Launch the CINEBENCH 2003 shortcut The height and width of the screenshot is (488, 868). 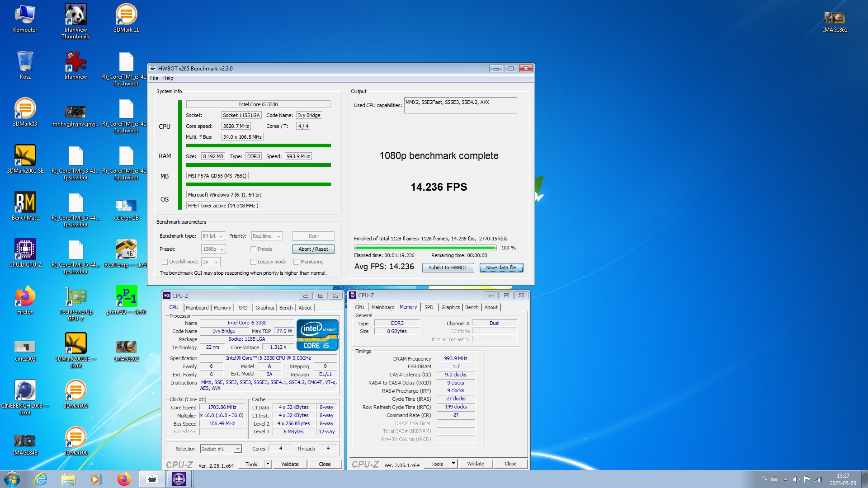[25, 398]
